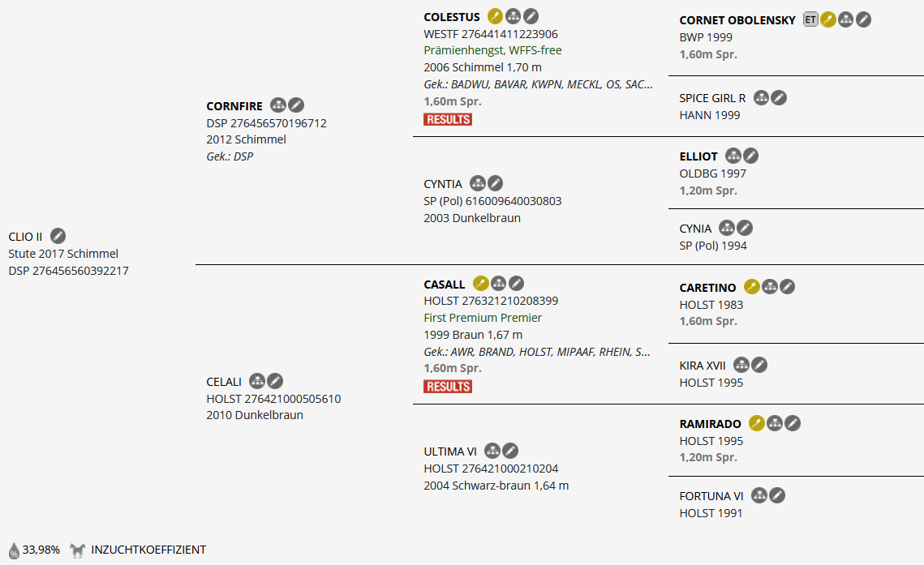
Task: Open the pedigree tree icon for KIRA XVII
Action: 741,365
